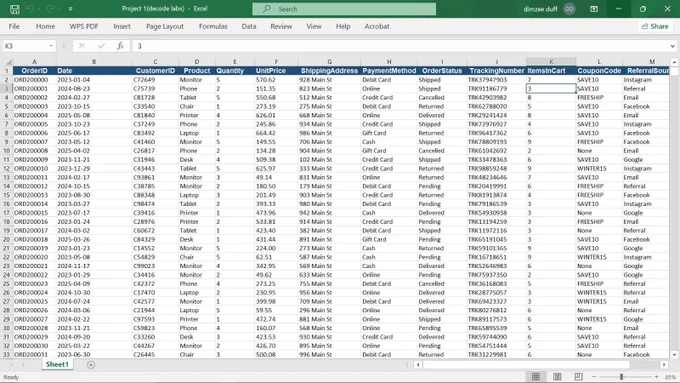Open Customize Quick Access Toolbar dropdown
The height and width of the screenshot is (383, 680).
(x=70, y=9)
